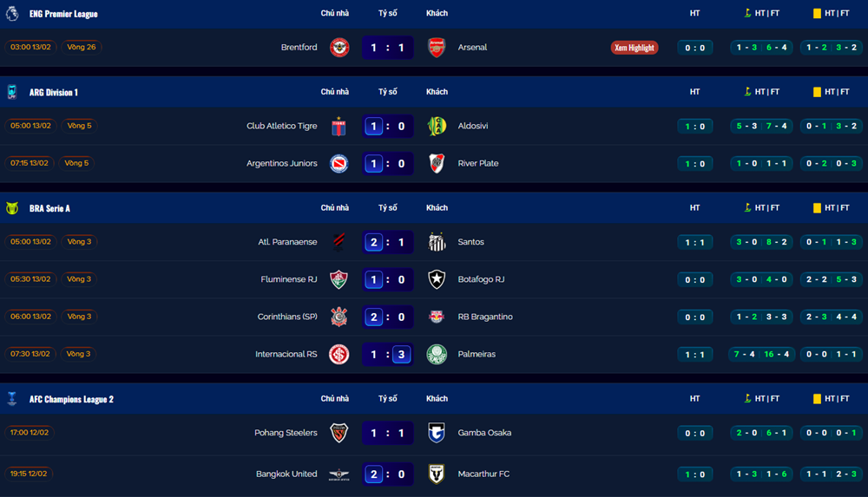
Task: Click Atl. Paranaense 2:1 score box
Action: click(388, 242)
